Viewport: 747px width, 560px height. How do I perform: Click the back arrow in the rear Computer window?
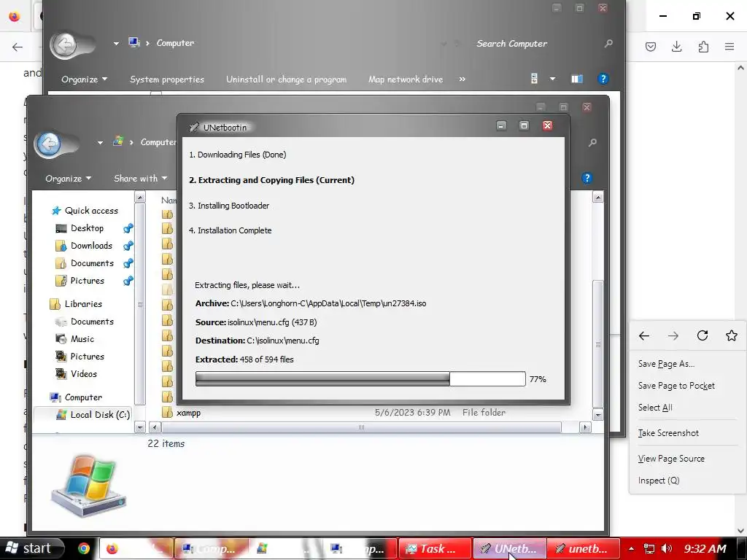tap(65, 45)
